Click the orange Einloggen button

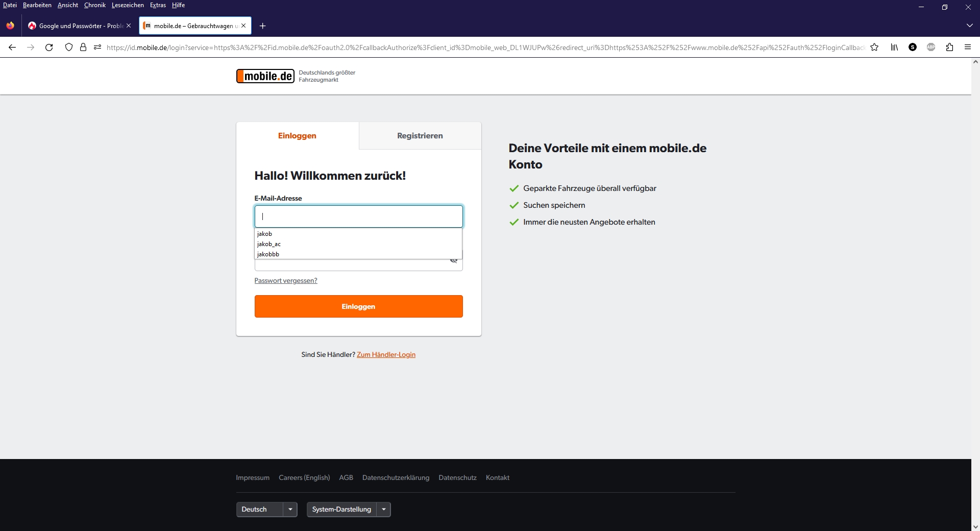(359, 306)
